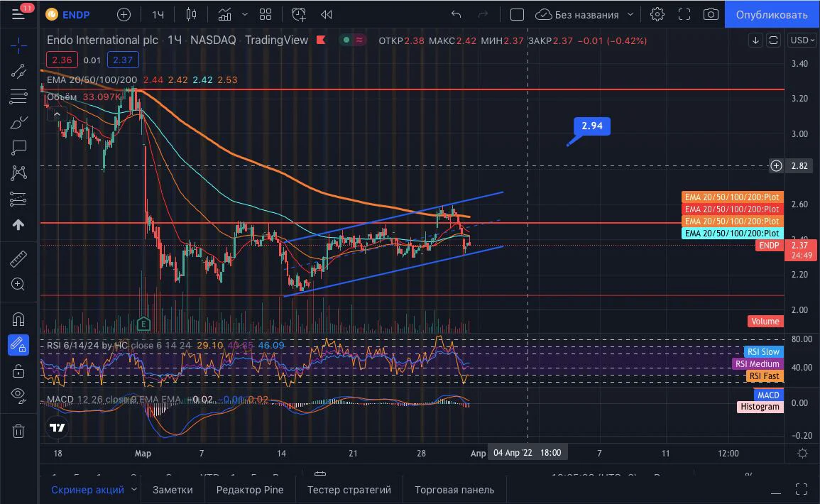Select the chart patterns tool
The image size is (820, 504).
18,173
